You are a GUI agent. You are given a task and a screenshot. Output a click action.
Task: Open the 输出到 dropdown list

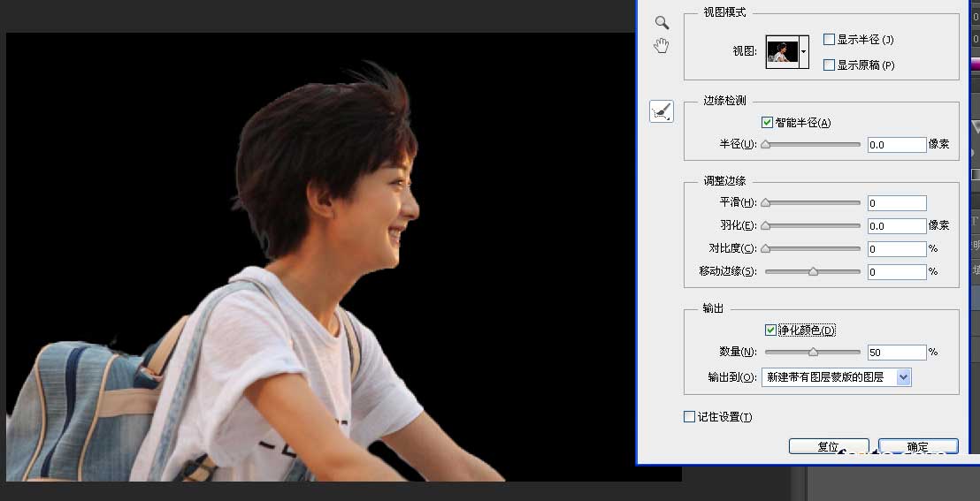836,377
